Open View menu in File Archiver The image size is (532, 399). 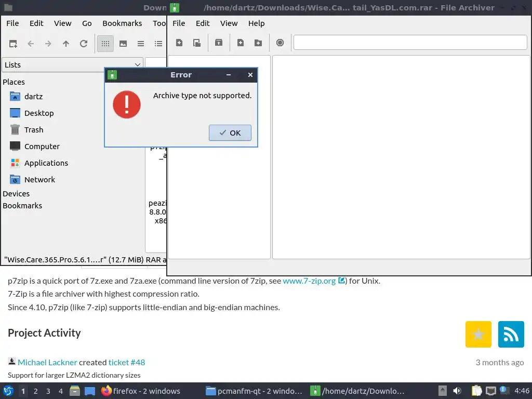pos(229,23)
